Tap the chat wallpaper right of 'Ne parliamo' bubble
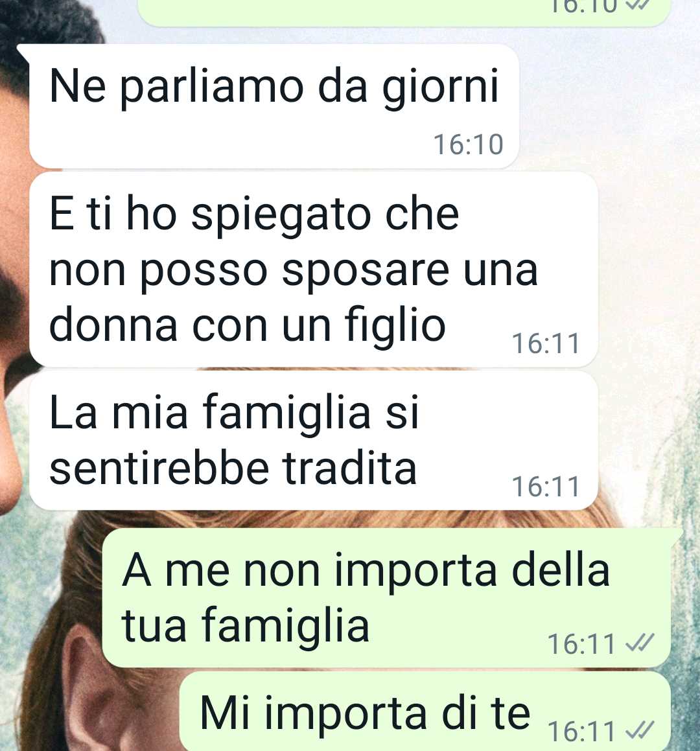This screenshot has height=751, width=700. coord(609,106)
